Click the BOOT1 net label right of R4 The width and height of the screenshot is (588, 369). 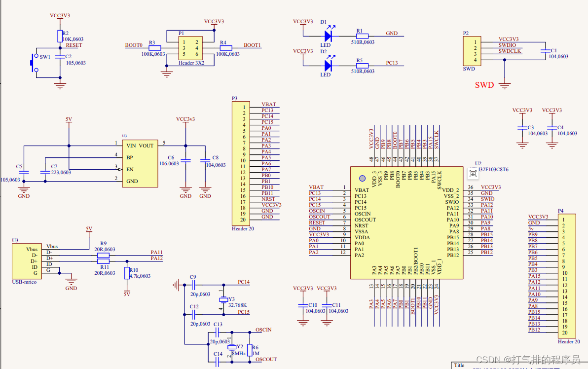pos(252,45)
